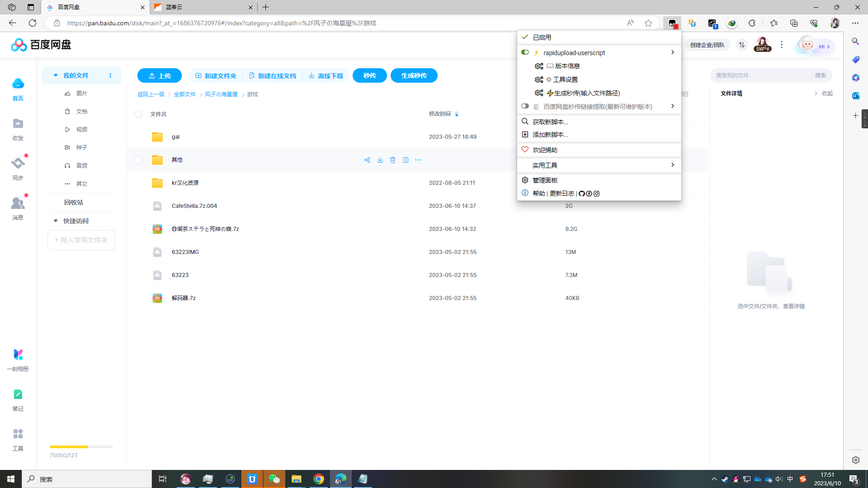
Task: Click the 上传 upload button
Action: (x=159, y=75)
